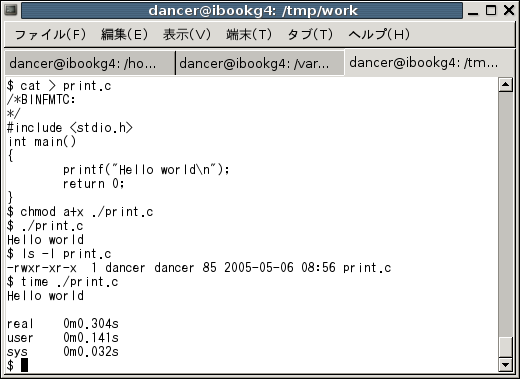Screen dimensions: 520x379
Task: Click the line '$ cat > print.c'
Action: (x=59, y=86)
